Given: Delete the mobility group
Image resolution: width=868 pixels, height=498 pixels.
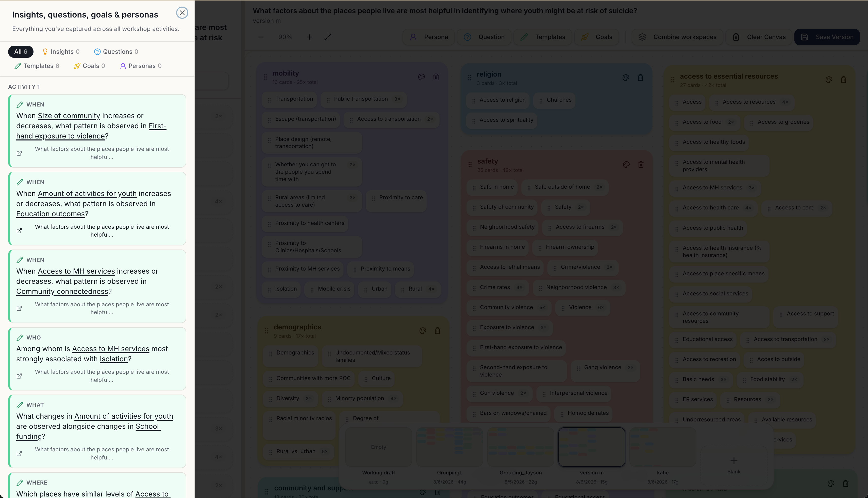Looking at the screenshot, I should 436,77.
